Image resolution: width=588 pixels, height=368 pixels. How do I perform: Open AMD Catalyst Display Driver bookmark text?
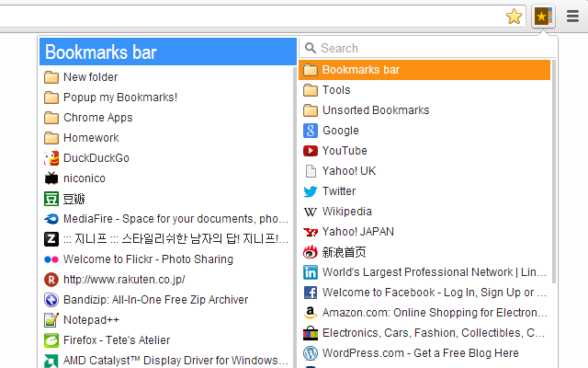175,361
